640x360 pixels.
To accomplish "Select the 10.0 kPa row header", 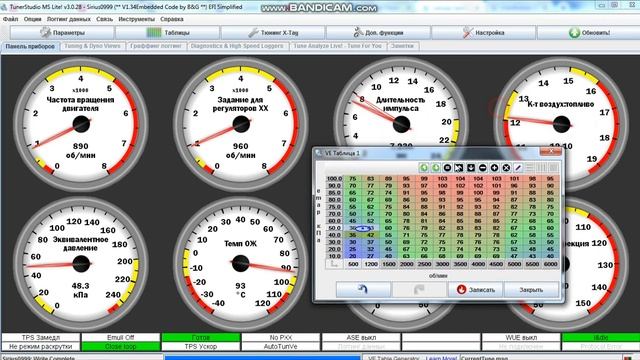I will tap(334, 256).
